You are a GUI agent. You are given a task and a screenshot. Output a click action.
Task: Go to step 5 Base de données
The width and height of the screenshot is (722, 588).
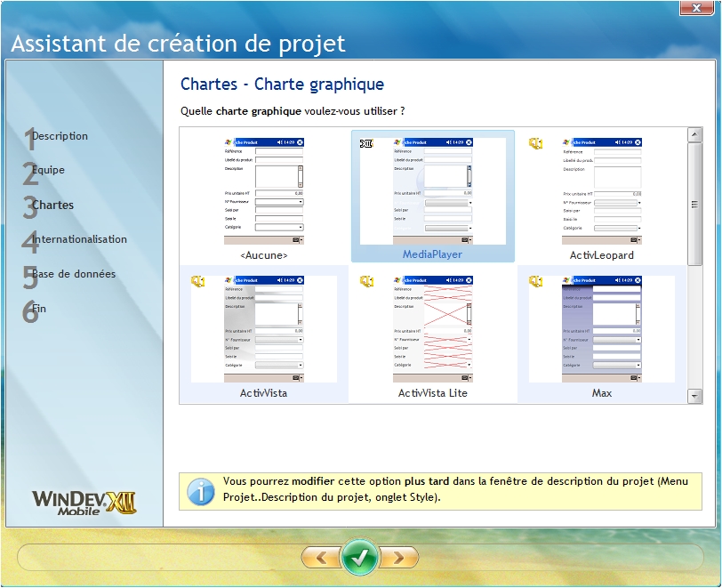point(69,275)
